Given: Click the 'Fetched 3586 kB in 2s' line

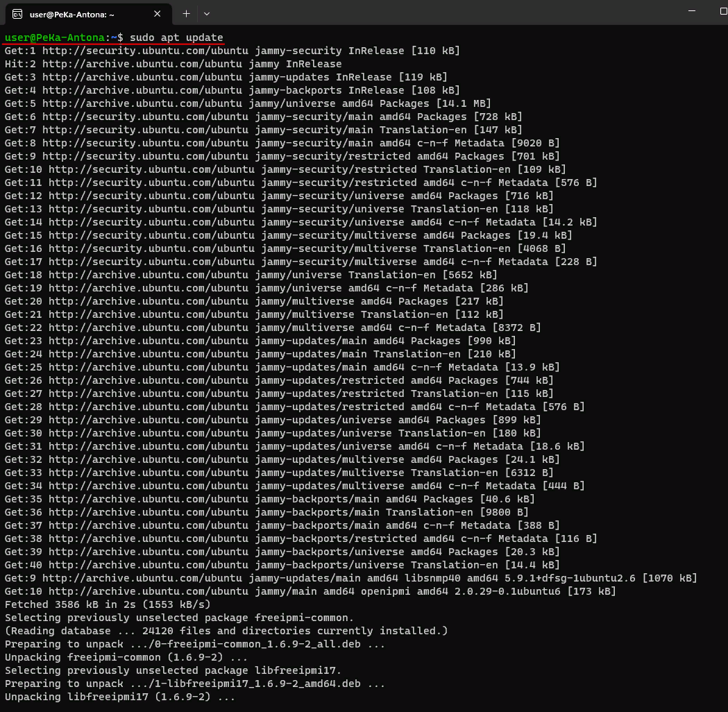Looking at the screenshot, I should (108, 604).
